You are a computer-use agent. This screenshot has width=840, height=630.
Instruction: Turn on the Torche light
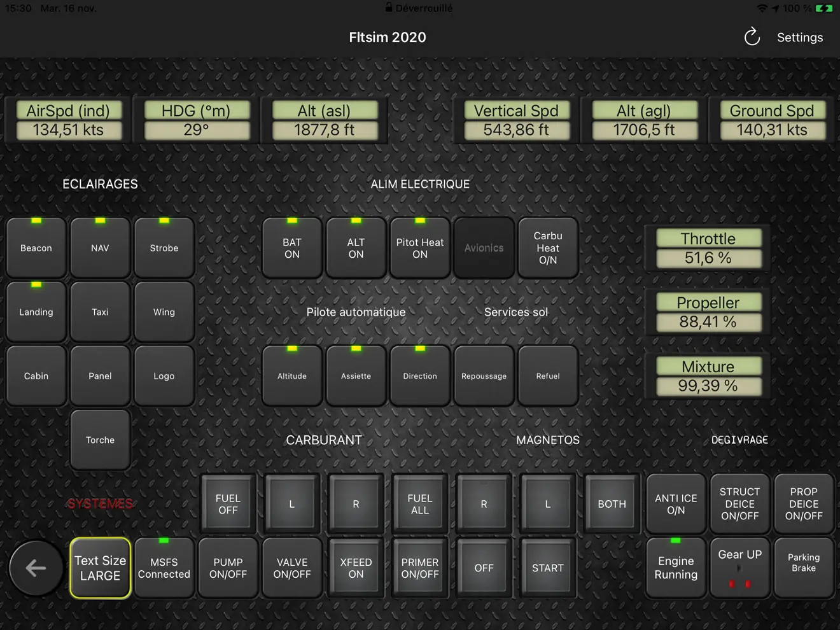tap(100, 440)
